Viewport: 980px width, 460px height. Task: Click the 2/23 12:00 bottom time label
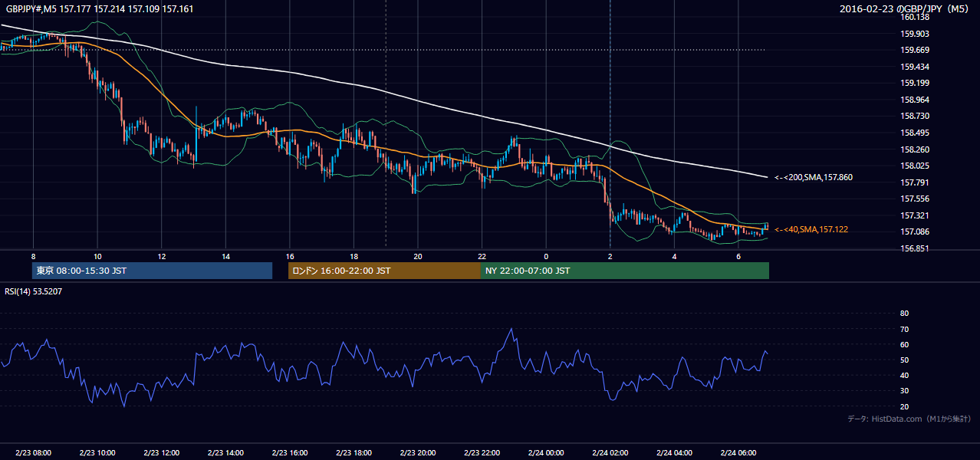[x=161, y=453]
